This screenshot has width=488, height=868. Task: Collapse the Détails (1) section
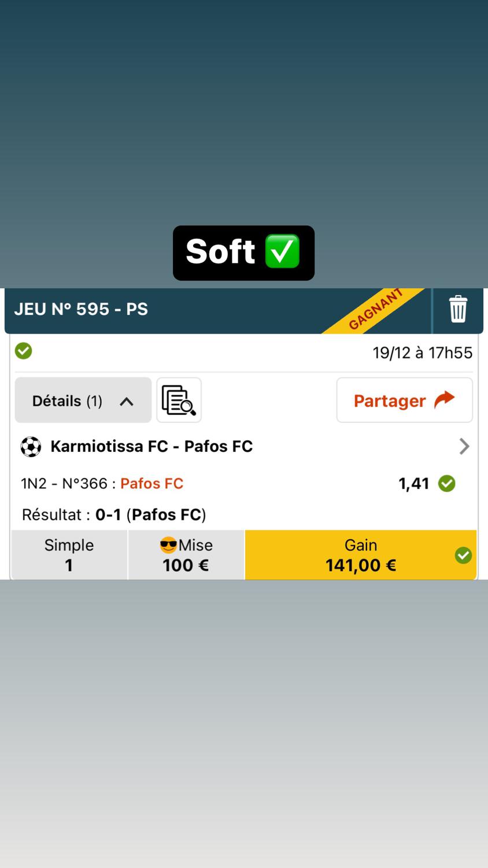click(83, 400)
